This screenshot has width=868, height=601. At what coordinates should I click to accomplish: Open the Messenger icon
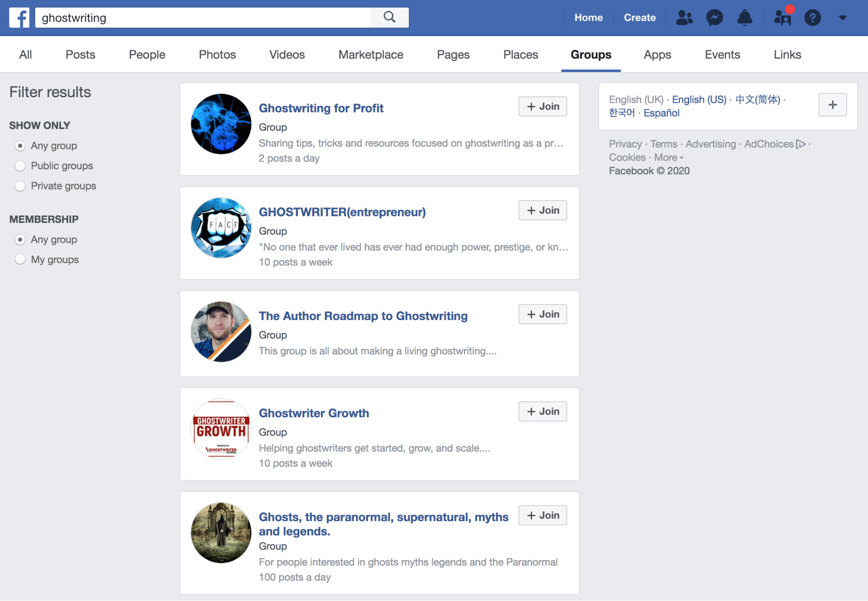[x=714, y=18]
